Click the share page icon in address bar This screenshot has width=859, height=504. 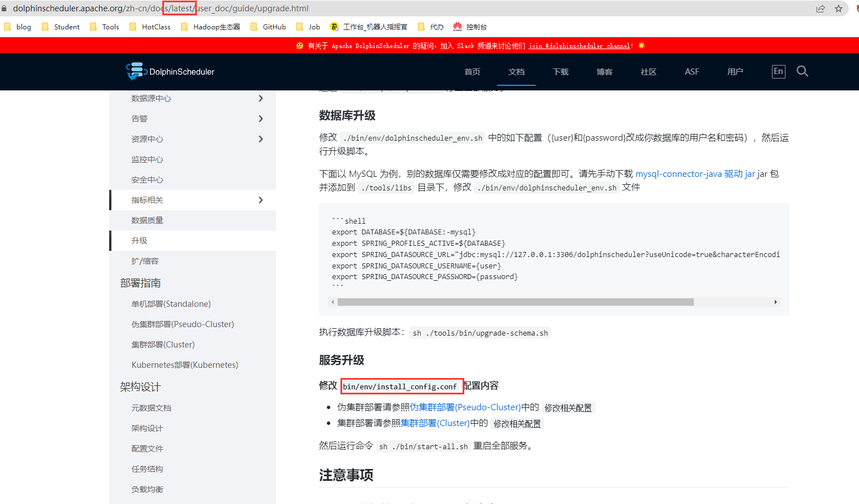coord(821,8)
